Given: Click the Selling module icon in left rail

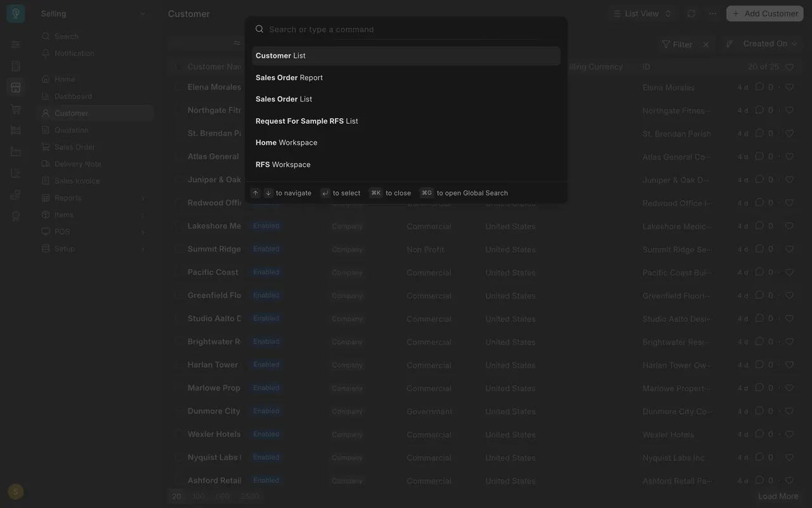Looking at the screenshot, I should (16, 88).
